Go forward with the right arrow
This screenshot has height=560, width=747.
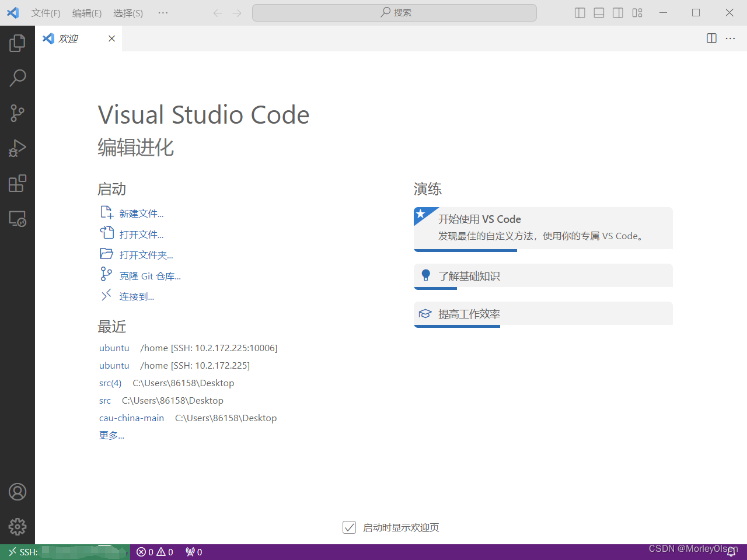point(237,13)
